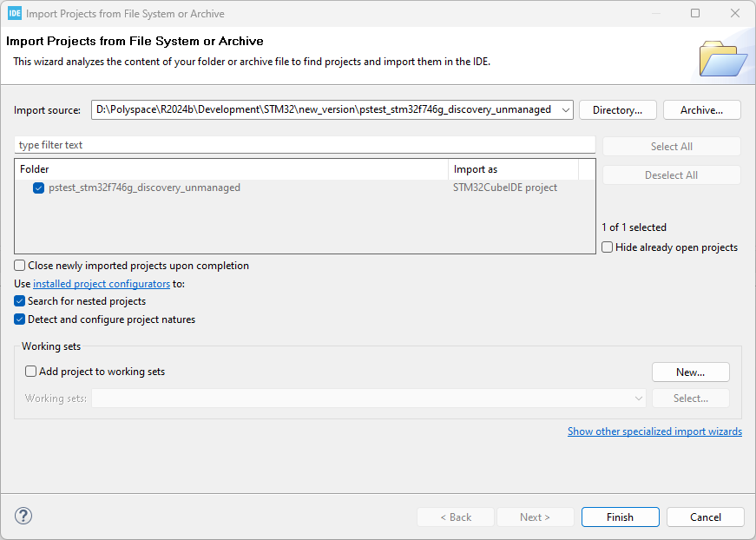Select the STM32CubeIDE project cell

[505, 188]
